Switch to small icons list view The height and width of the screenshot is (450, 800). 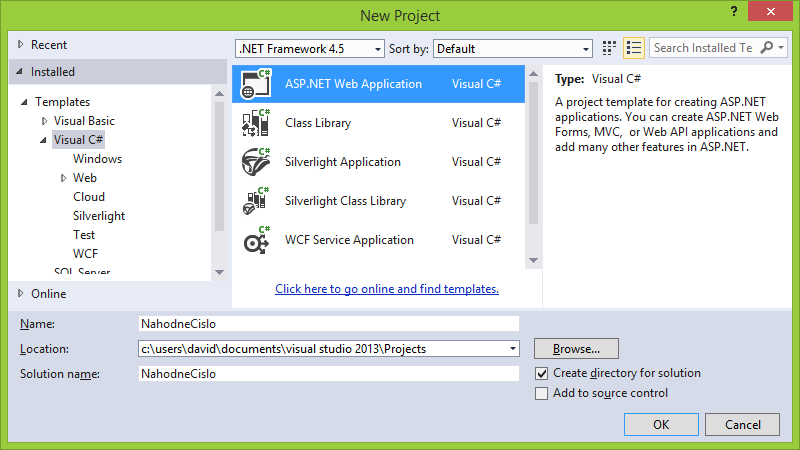(x=634, y=48)
